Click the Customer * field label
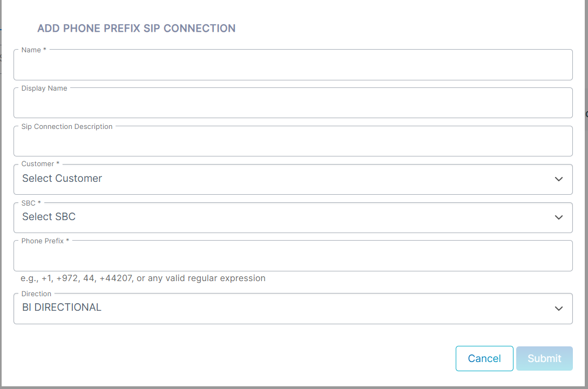The width and height of the screenshot is (588, 389). (40, 164)
